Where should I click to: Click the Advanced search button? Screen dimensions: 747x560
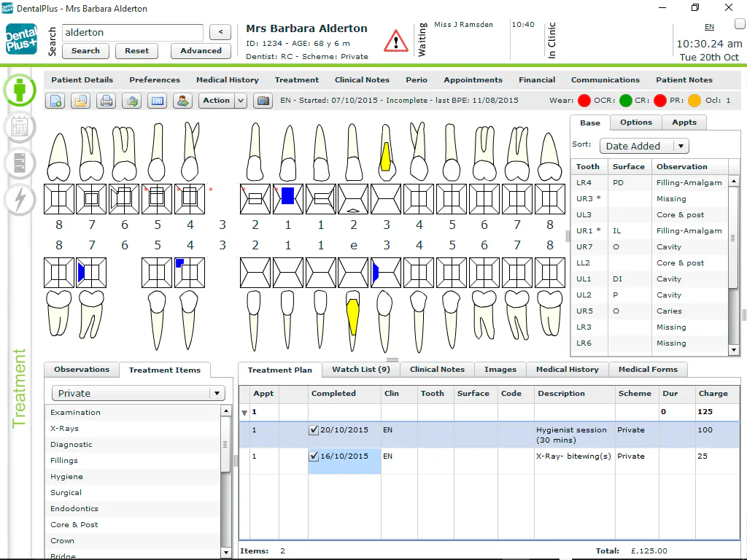201,51
